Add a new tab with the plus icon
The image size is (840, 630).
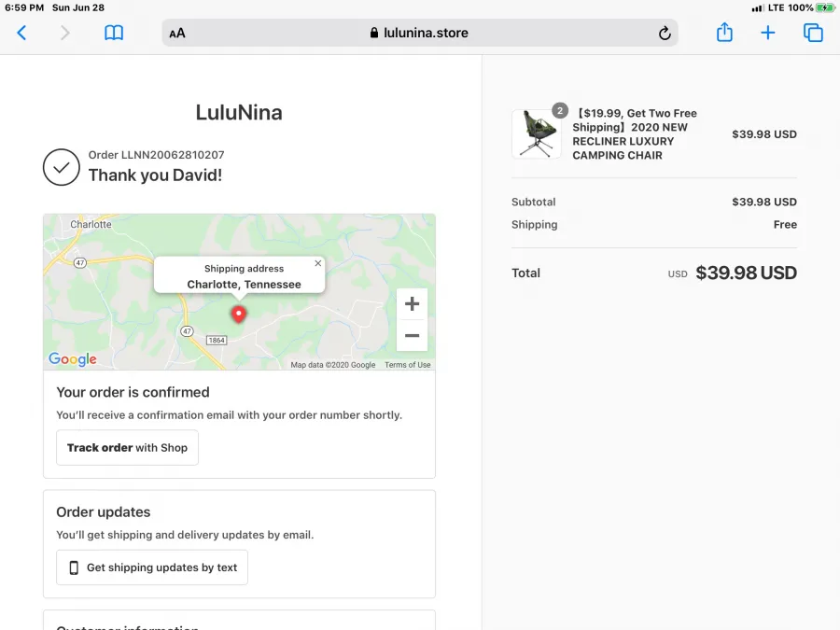pos(768,33)
